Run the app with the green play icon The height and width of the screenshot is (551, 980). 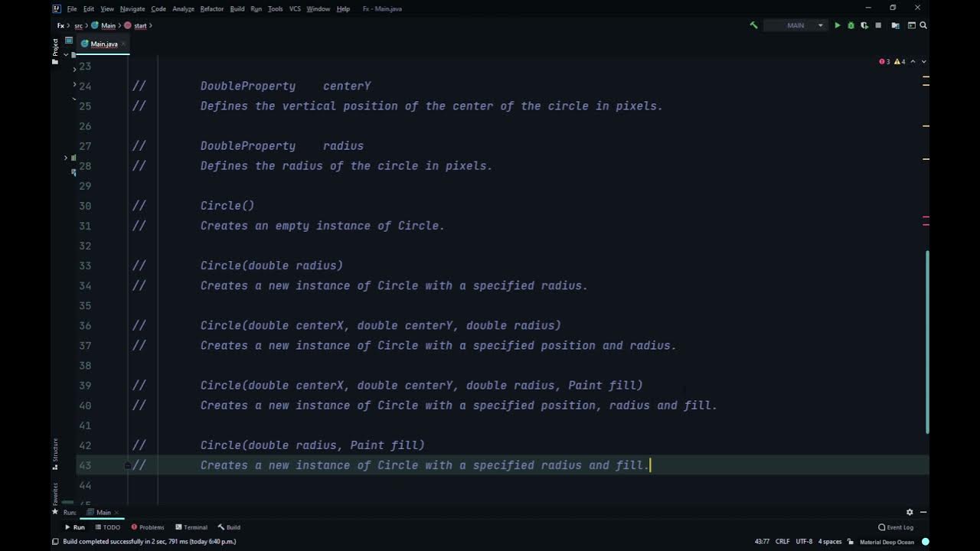tap(838, 25)
